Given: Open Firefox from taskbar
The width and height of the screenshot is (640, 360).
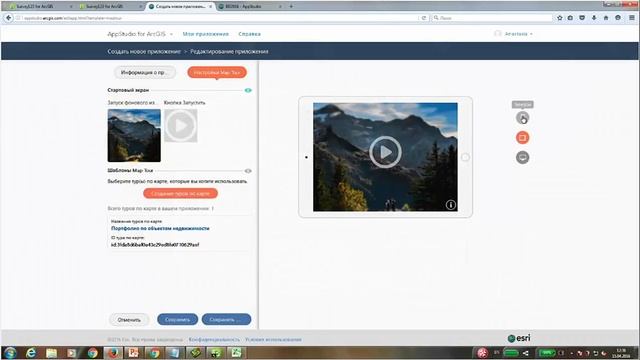Looking at the screenshot, I should [113, 353].
